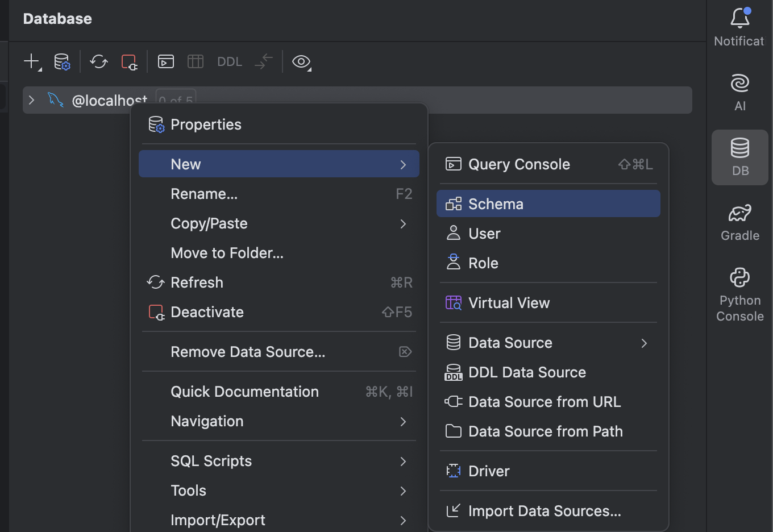Click the red Deactivate toolbar icon
Viewport: 773px width, 532px height.
(129, 61)
